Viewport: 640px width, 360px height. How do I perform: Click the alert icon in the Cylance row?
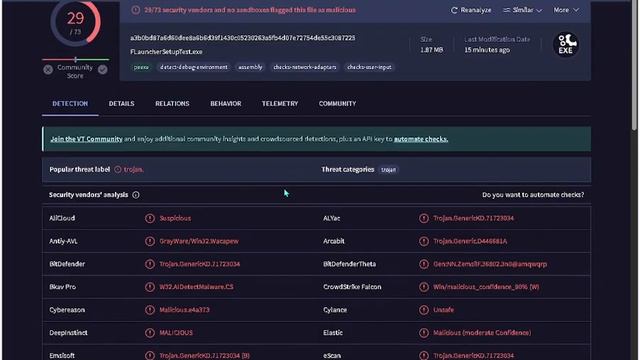424,310
